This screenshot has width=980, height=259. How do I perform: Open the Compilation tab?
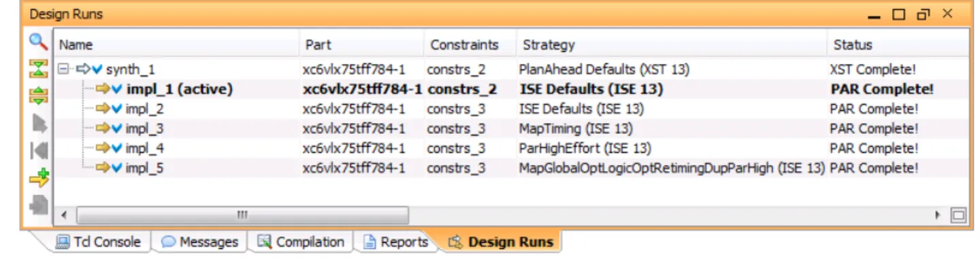[300, 241]
